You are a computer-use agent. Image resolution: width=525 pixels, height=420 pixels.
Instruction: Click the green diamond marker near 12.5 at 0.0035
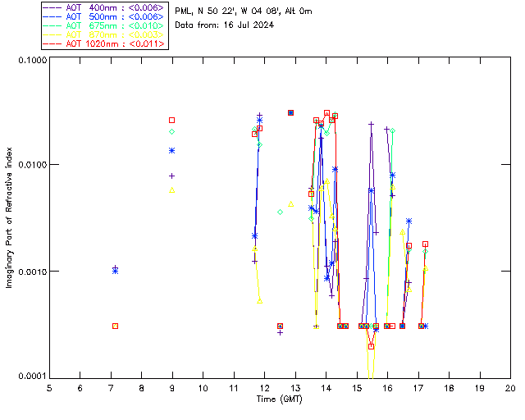point(281,212)
